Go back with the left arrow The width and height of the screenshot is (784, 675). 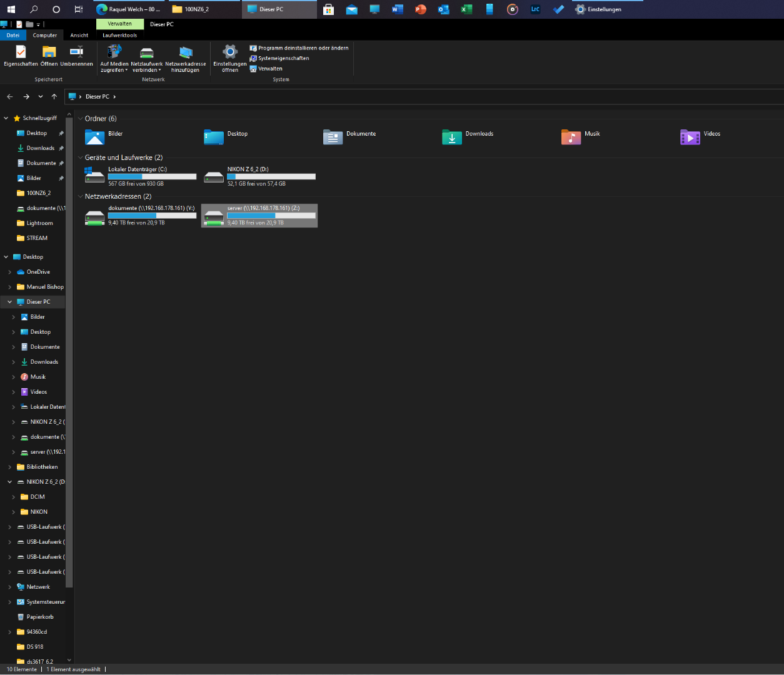9,97
